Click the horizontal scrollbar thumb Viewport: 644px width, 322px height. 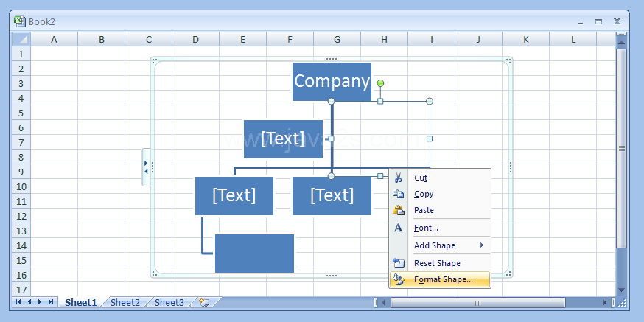(477, 303)
